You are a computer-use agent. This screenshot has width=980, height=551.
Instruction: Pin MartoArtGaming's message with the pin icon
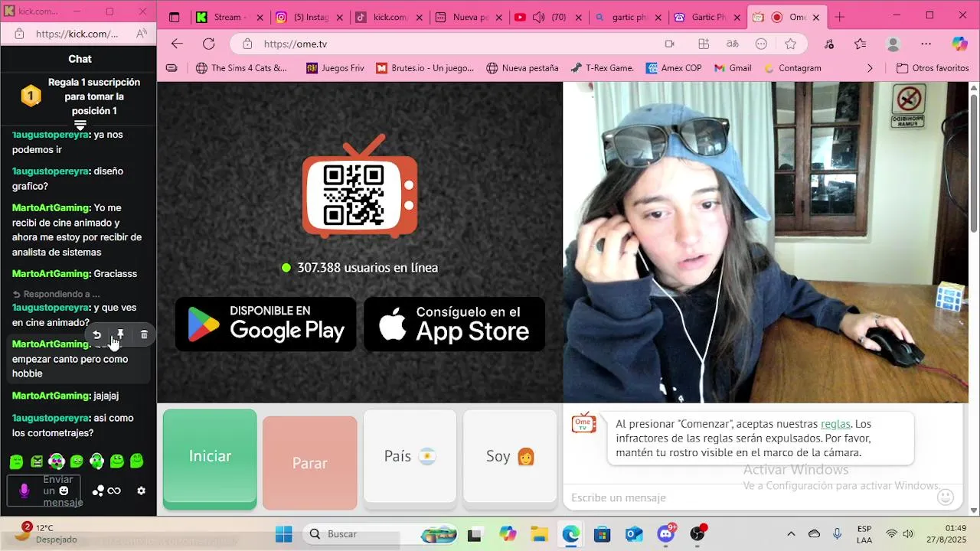tap(120, 334)
